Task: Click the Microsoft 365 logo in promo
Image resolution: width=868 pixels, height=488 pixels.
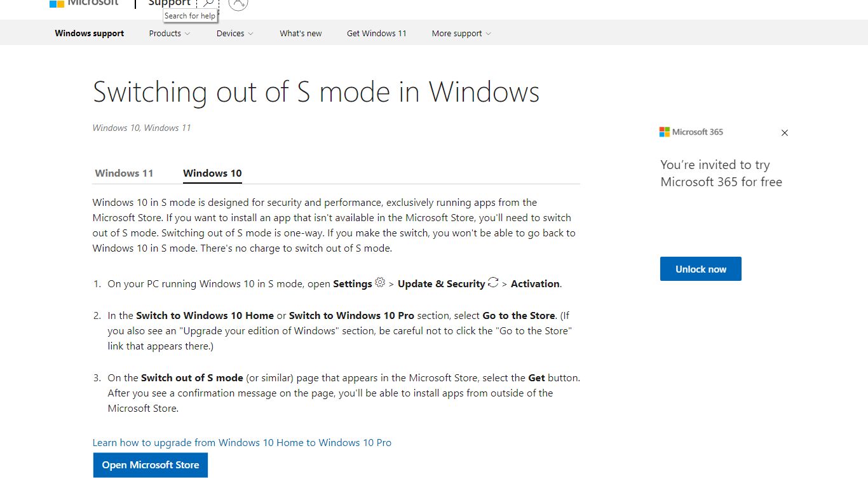Action: [691, 132]
